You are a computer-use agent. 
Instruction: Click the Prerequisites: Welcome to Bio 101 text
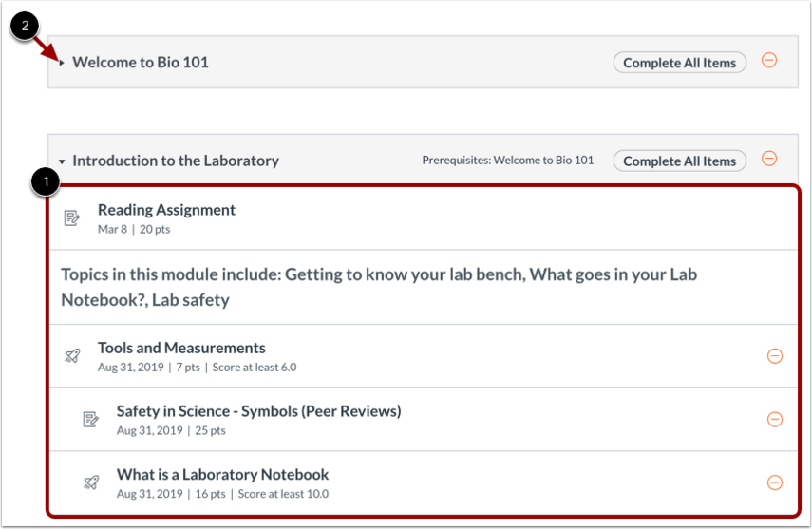pyautogui.click(x=507, y=161)
